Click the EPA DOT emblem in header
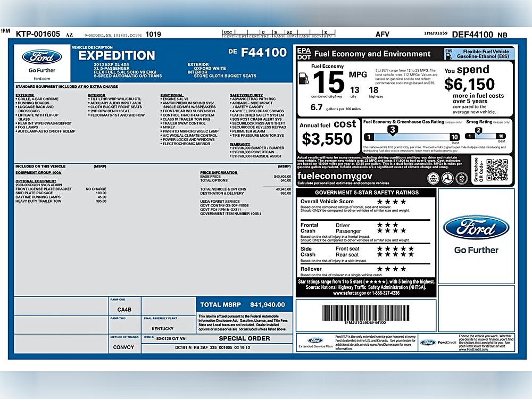The width and height of the screenshot is (532, 399). [304, 54]
